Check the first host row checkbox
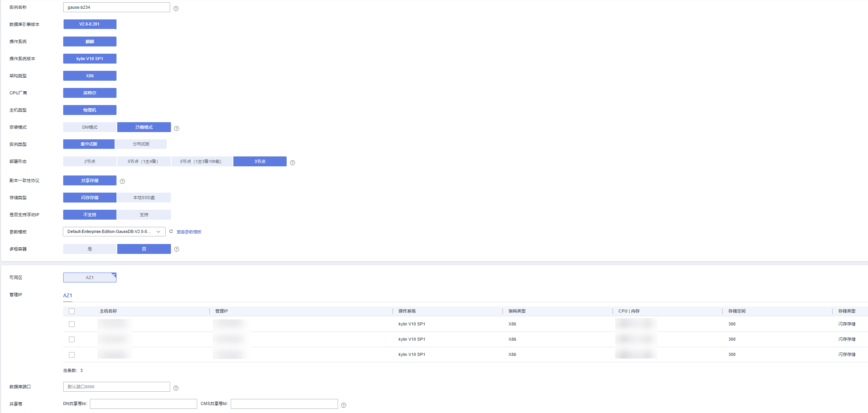 pos(72,324)
